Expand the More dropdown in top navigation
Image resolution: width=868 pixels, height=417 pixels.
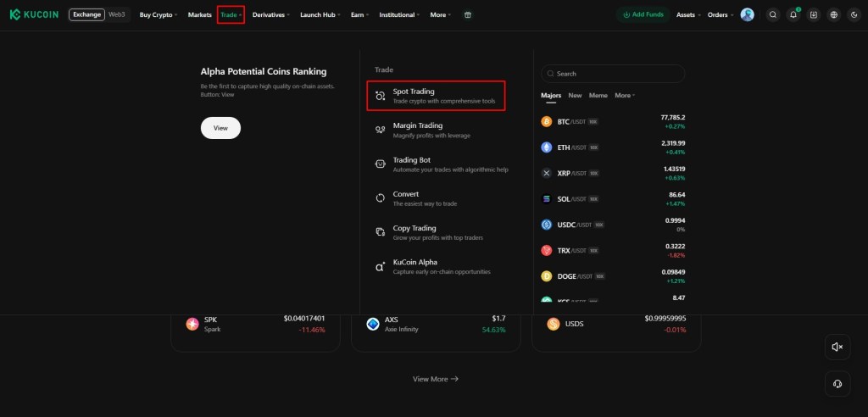[x=441, y=15]
